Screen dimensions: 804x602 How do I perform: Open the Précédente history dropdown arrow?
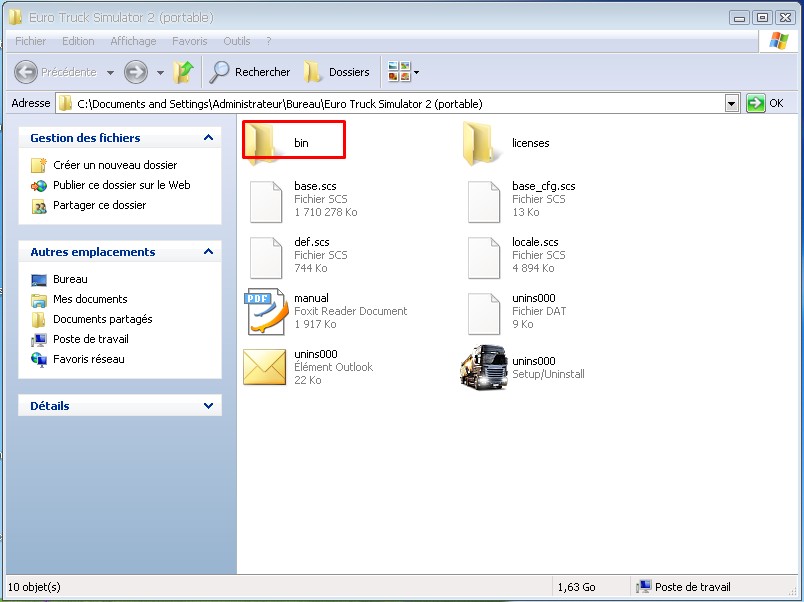coord(110,72)
